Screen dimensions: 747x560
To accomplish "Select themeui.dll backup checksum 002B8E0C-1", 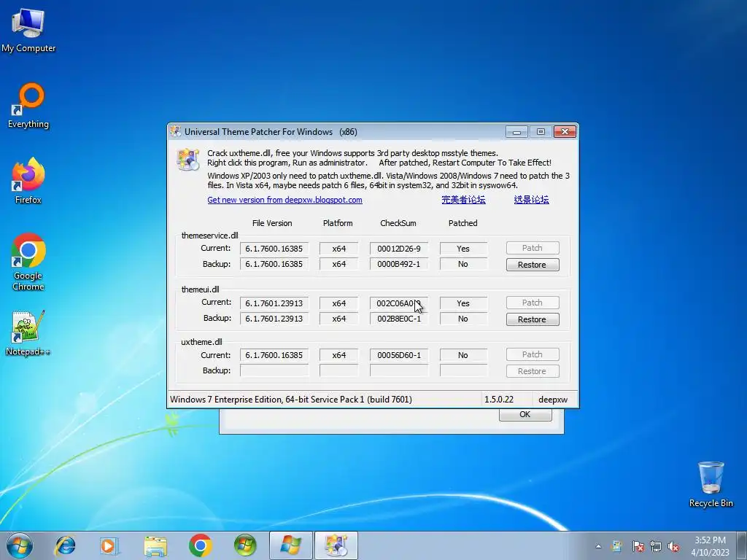I will pyautogui.click(x=399, y=319).
